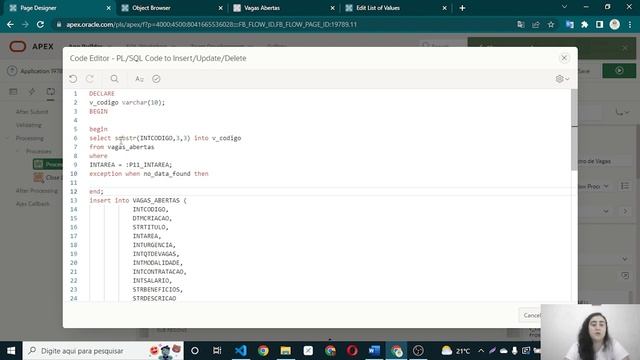The height and width of the screenshot is (360, 640).
Task: Open Windows Start menu
Action: coord(11,351)
